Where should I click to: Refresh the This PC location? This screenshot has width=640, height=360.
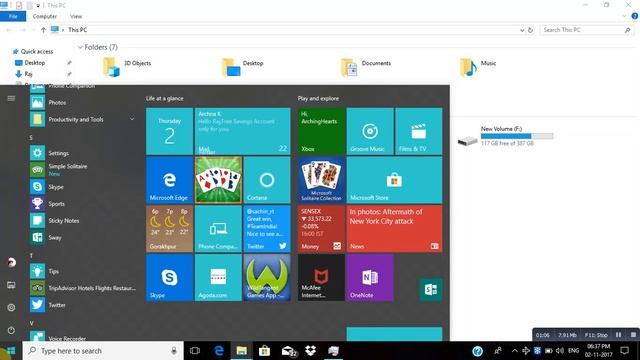point(530,30)
